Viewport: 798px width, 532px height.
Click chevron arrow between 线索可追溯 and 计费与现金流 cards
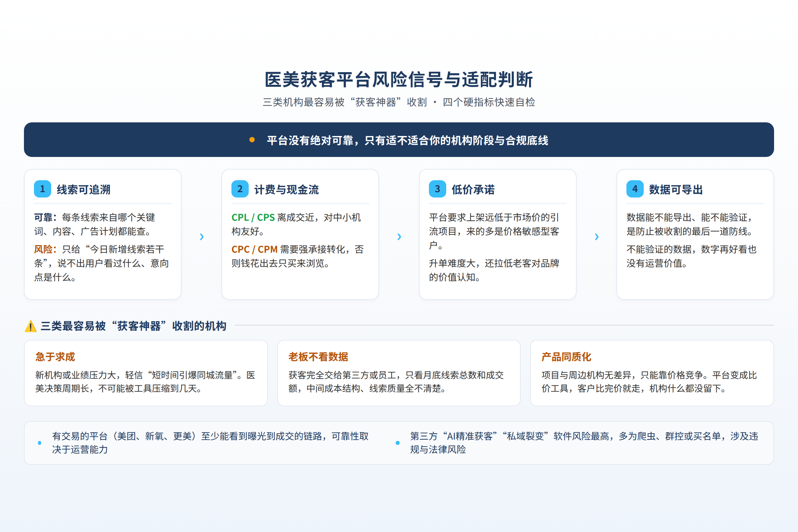tap(201, 236)
